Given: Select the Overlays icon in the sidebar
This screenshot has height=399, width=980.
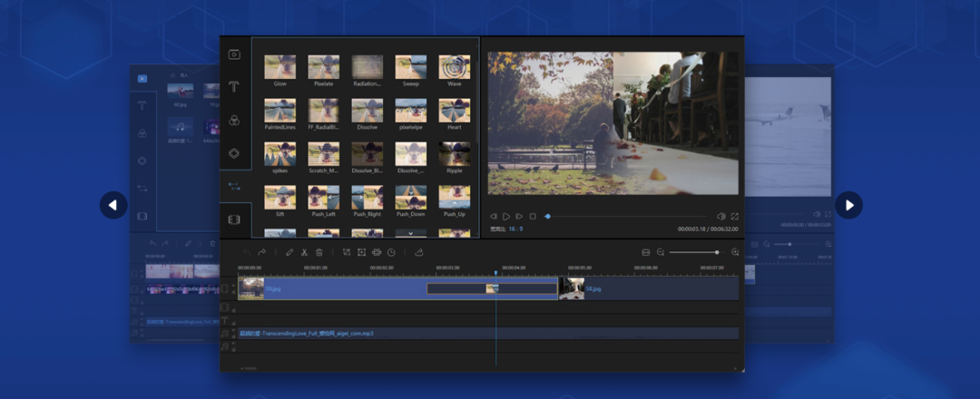Looking at the screenshot, I should (234, 153).
